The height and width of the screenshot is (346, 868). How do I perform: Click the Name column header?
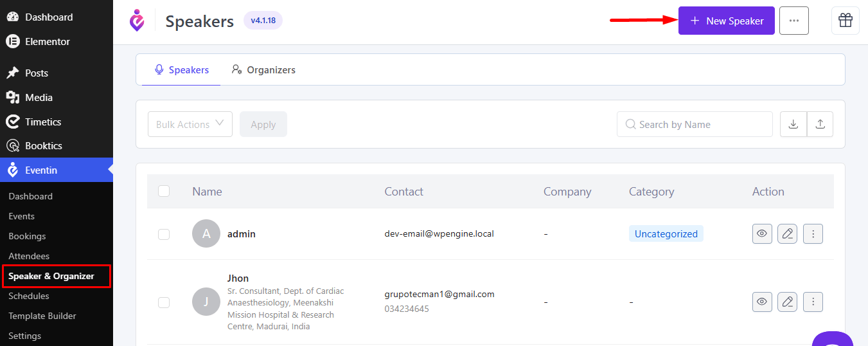point(207,191)
